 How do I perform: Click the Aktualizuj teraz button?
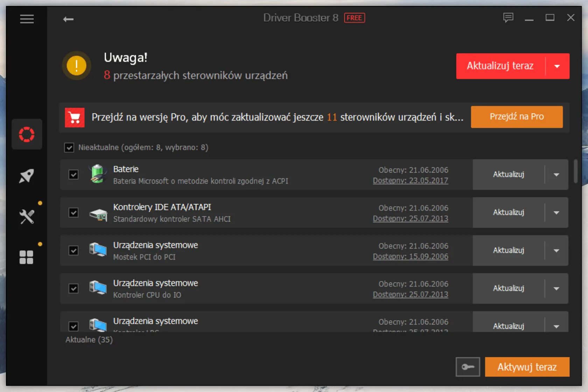500,66
